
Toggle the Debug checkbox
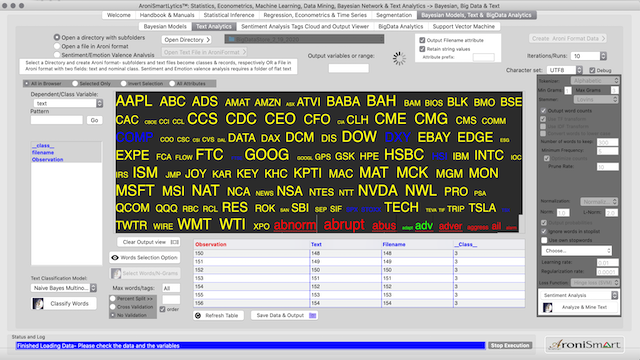(592, 70)
